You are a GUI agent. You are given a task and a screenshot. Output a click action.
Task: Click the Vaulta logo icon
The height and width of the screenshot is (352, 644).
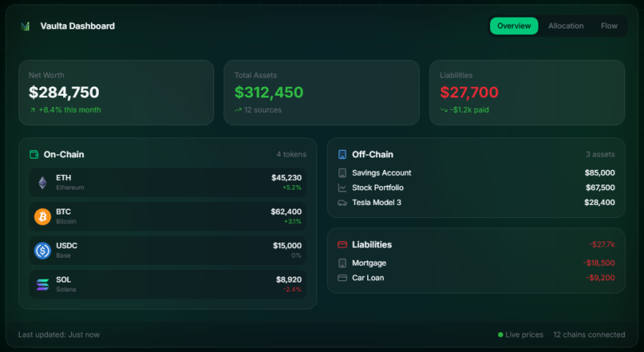point(25,26)
